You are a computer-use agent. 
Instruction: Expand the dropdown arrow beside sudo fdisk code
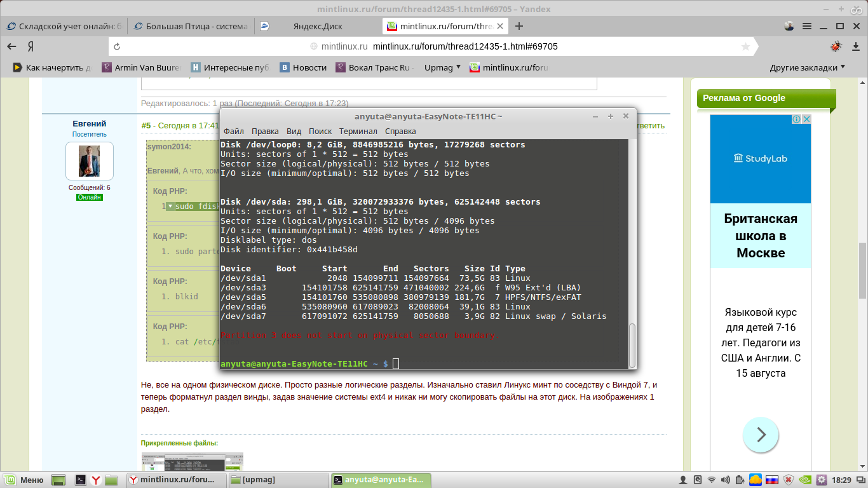pyautogui.click(x=170, y=207)
